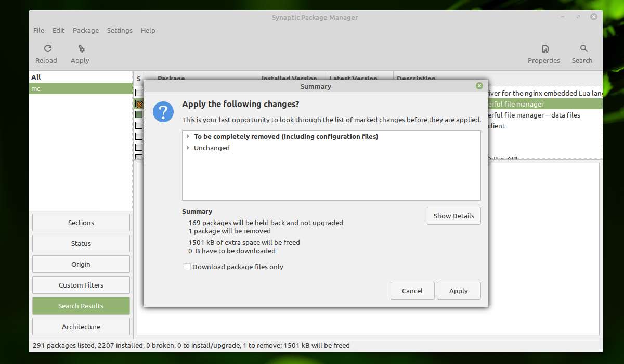Click the Reload toolbar button
Image resolution: width=624 pixels, height=364 pixels.
[x=46, y=54]
